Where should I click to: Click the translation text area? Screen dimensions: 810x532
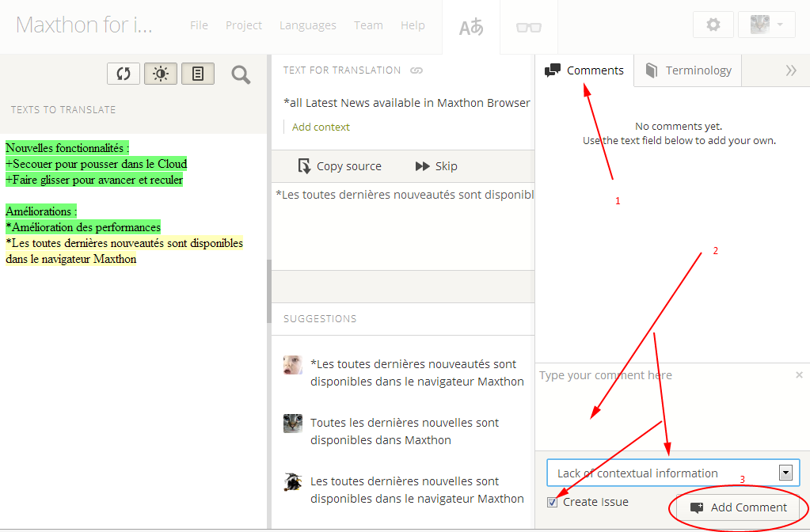pos(403,226)
